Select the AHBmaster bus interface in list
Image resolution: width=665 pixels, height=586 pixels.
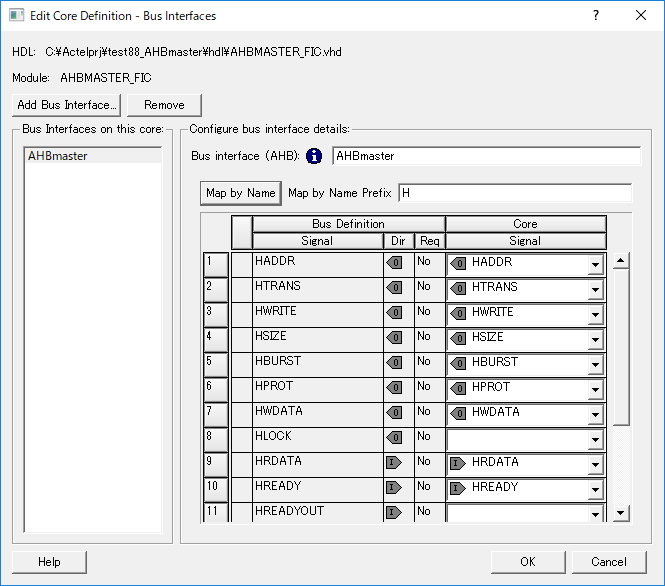coord(58,156)
